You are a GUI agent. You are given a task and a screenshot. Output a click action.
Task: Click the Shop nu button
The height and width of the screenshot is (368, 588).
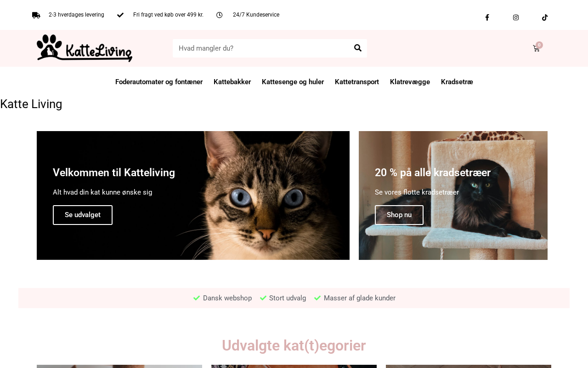click(x=399, y=215)
